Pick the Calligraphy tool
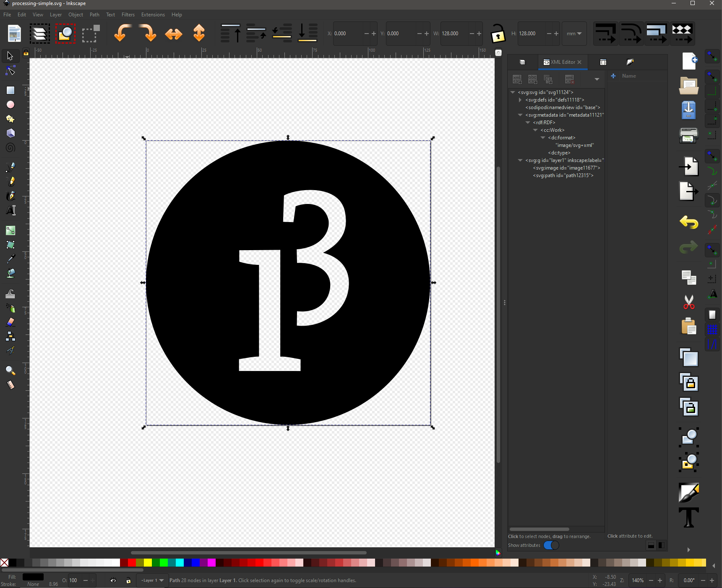This screenshot has width=722, height=588. [x=10, y=196]
